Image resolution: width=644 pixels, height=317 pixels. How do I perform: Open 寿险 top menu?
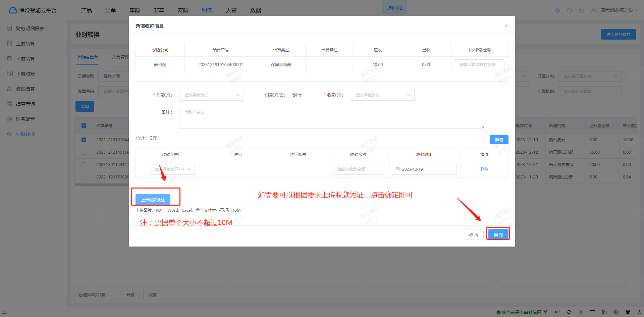(183, 10)
